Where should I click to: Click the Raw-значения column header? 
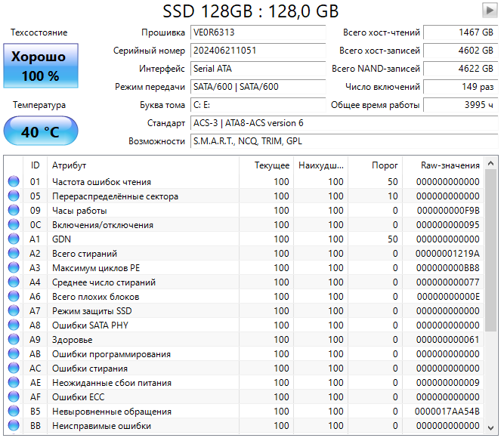pos(444,165)
